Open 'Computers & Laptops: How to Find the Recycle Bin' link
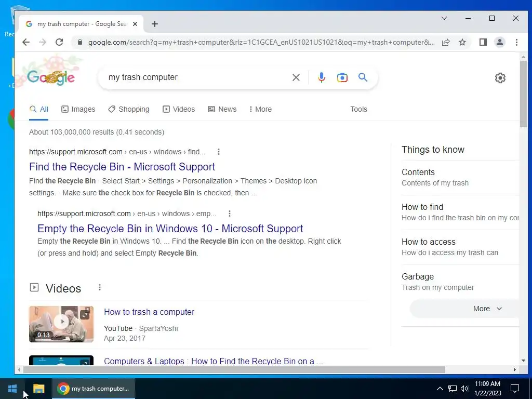Screen dimensions: 532x399 click(x=214, y=361)
